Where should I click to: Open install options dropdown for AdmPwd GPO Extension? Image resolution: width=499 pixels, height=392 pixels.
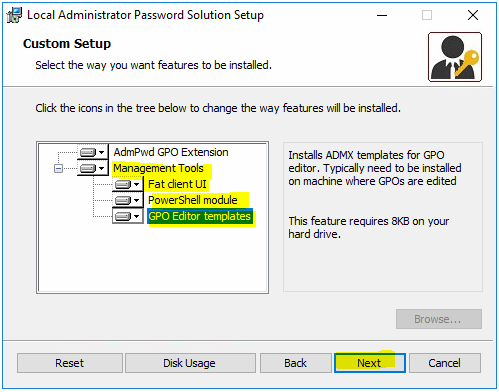click(x=102, y=153)
